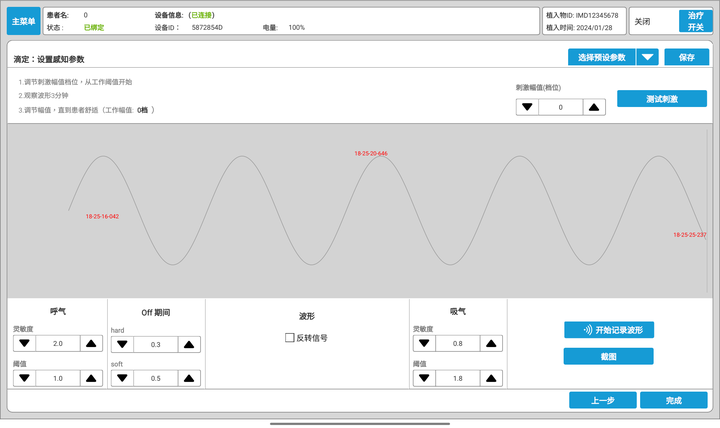Take a screenshot with 截图 button
Screen dimensions: 720x428
(x=608, y=356)
